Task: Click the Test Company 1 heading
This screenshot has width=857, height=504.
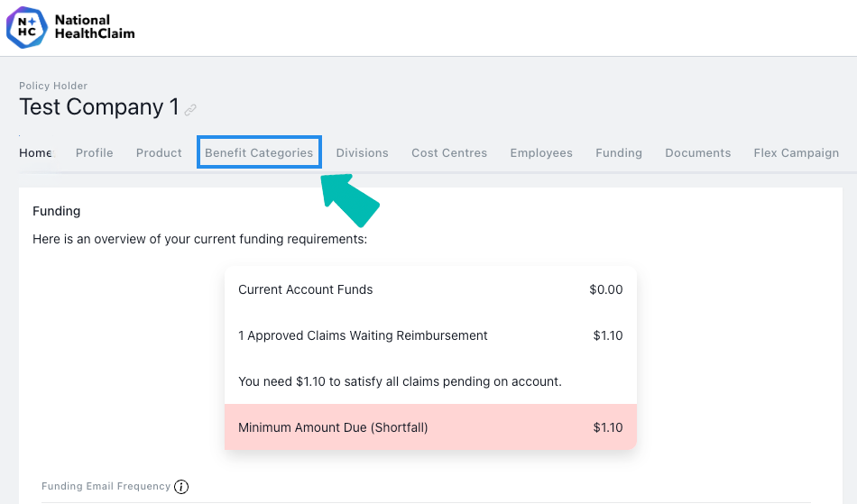Action: [99, 107]
